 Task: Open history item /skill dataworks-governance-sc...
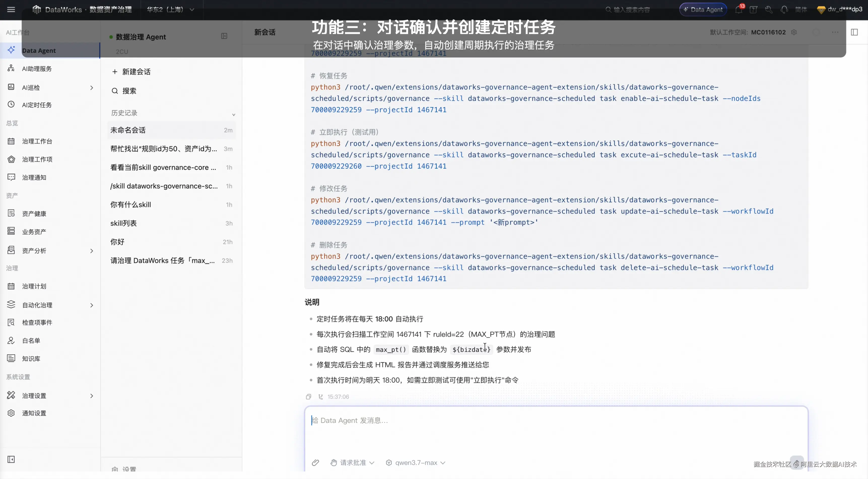(x=172, y=186)
